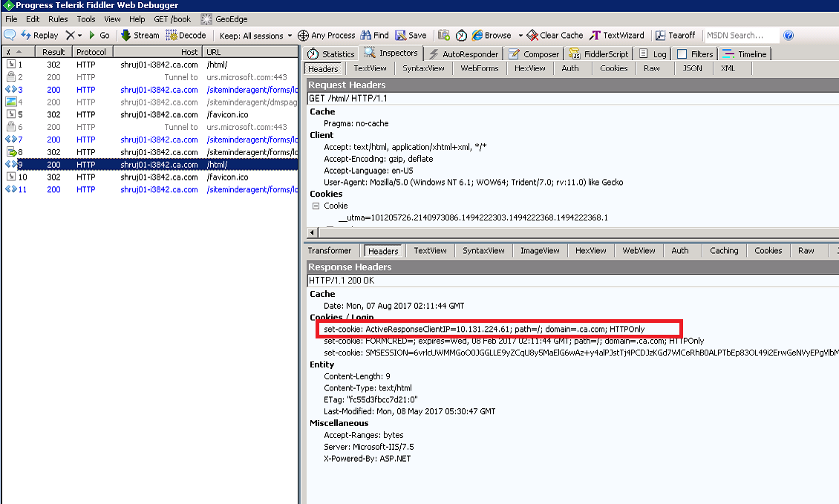This screenshot has height=504, width=839.
Task: Open the Keep: All sessions dropdown
Action: click(255, 36)
